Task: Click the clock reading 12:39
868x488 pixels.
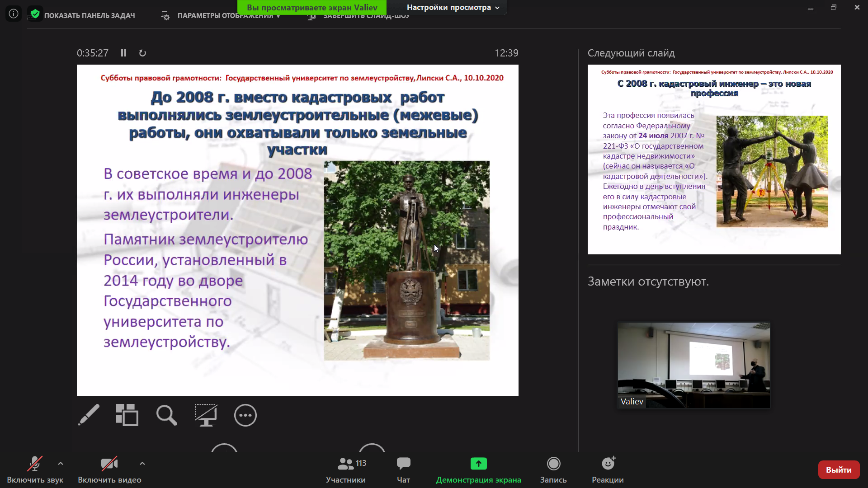Action: 506,53
